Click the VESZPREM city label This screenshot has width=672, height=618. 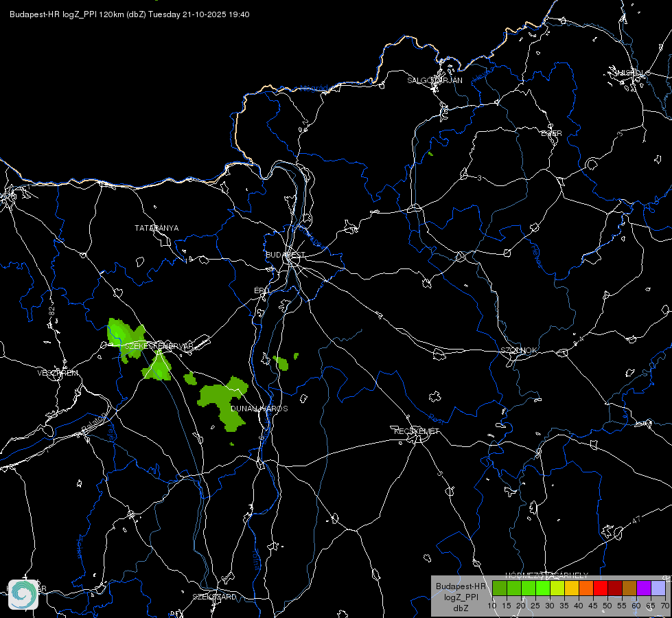[58, 373]
